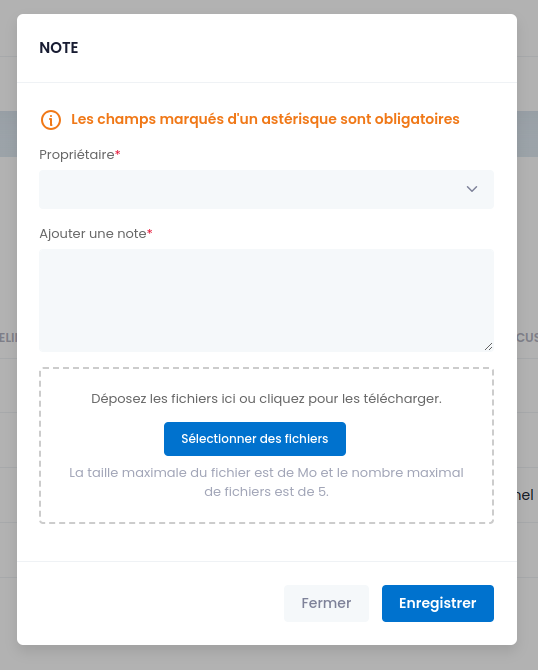Expand the Propriétaire dropdown chevron
538x670 pixels.
(472, 189)
